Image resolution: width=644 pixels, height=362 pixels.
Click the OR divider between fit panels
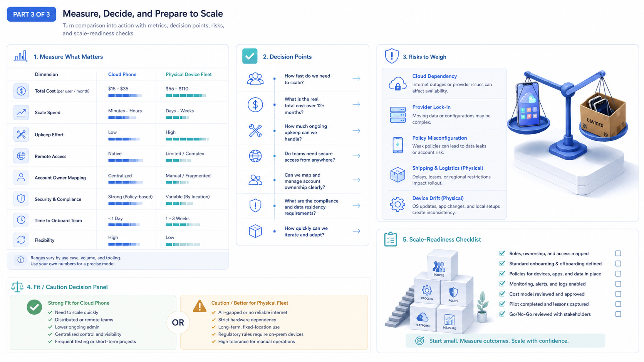pos(178,322)
